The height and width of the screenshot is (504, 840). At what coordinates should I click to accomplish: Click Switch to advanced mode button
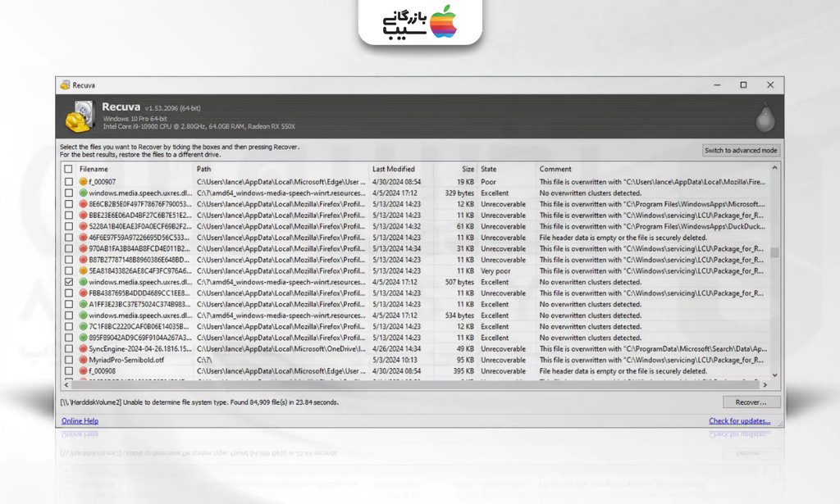point(741,150)
